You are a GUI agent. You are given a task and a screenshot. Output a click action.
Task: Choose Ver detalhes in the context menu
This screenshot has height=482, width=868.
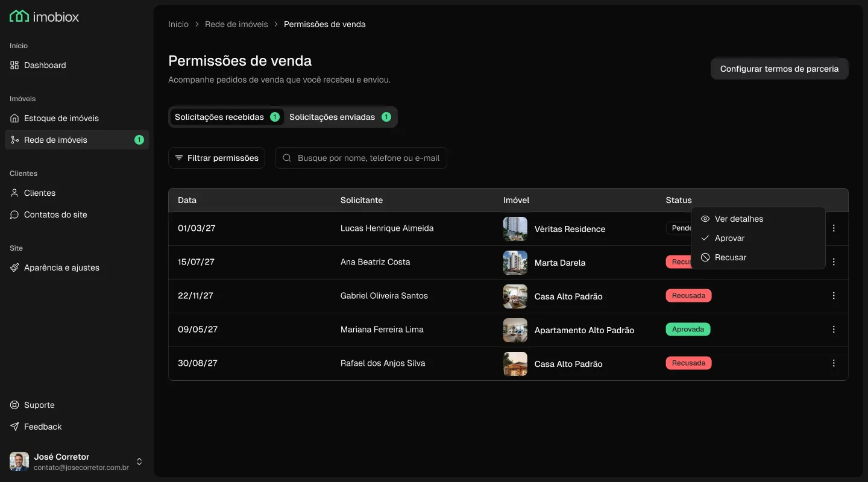click(758, 219)
